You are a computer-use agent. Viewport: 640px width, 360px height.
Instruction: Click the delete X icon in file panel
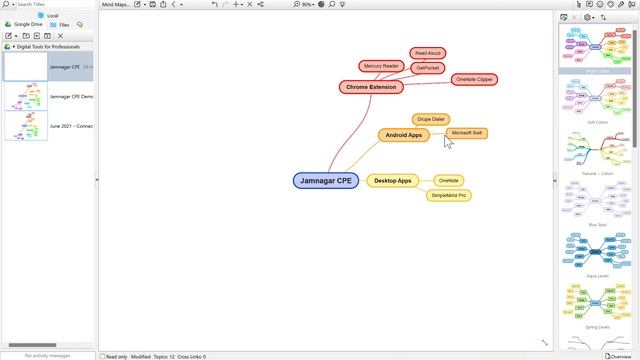[60, 36]
